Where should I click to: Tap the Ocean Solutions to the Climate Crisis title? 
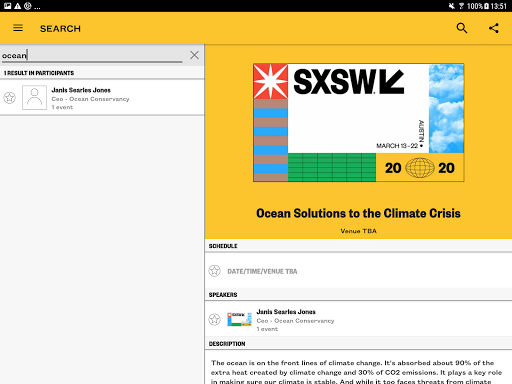(x=358, y=213)
